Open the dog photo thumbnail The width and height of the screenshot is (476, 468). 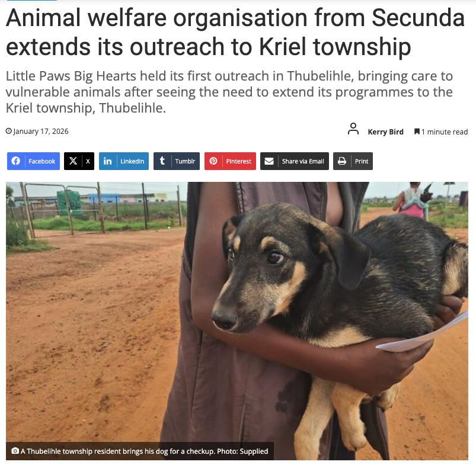(237, 321)
